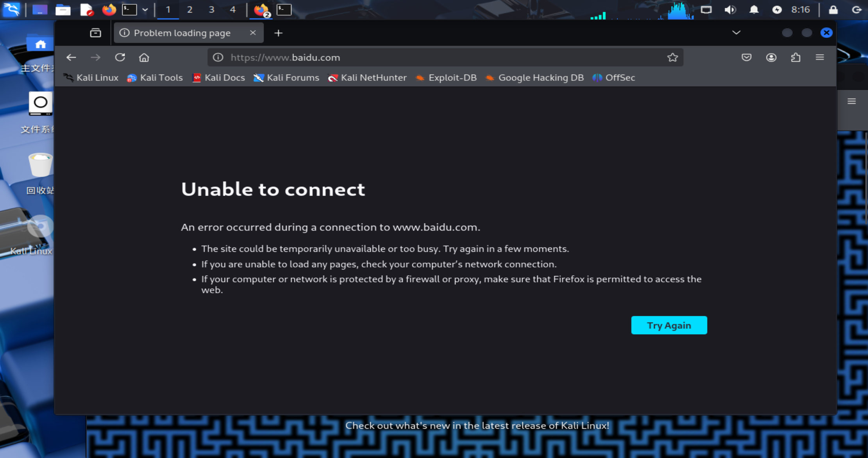The width and height of the screenshot is (868, 458).
Task: Open Kali Linux bookmark
Action: coord(91,78)
